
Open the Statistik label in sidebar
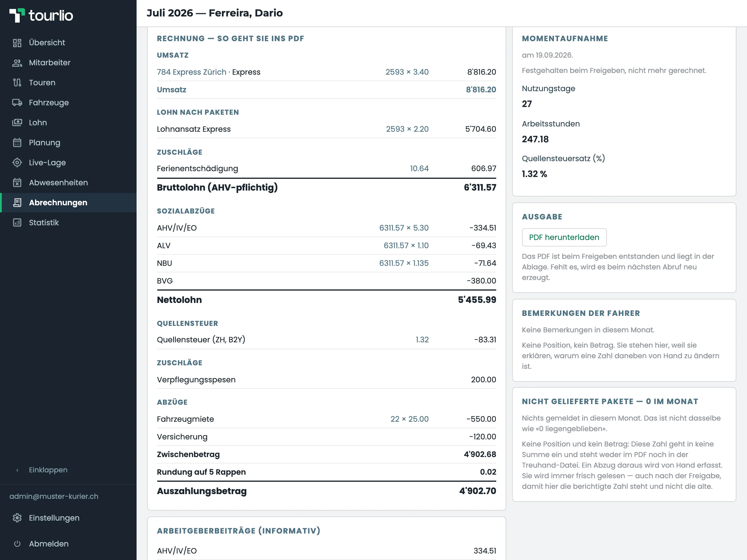click(44, 222)
